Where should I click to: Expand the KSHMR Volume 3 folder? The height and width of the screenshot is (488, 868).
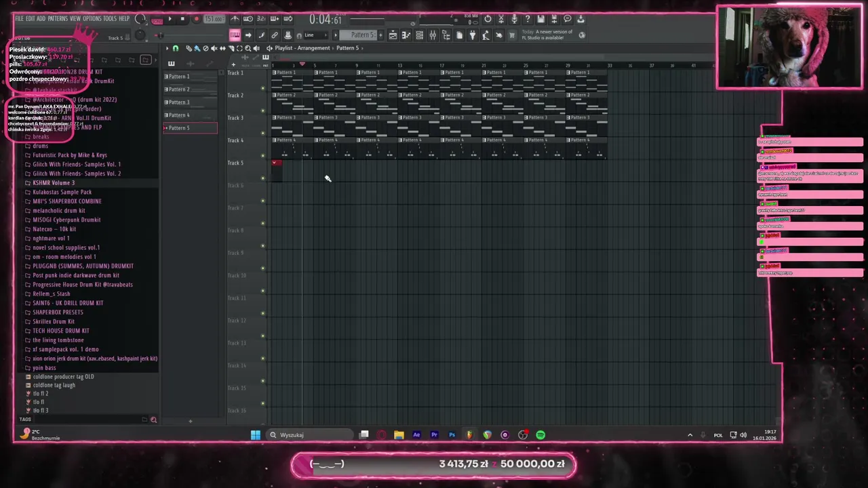54,183
